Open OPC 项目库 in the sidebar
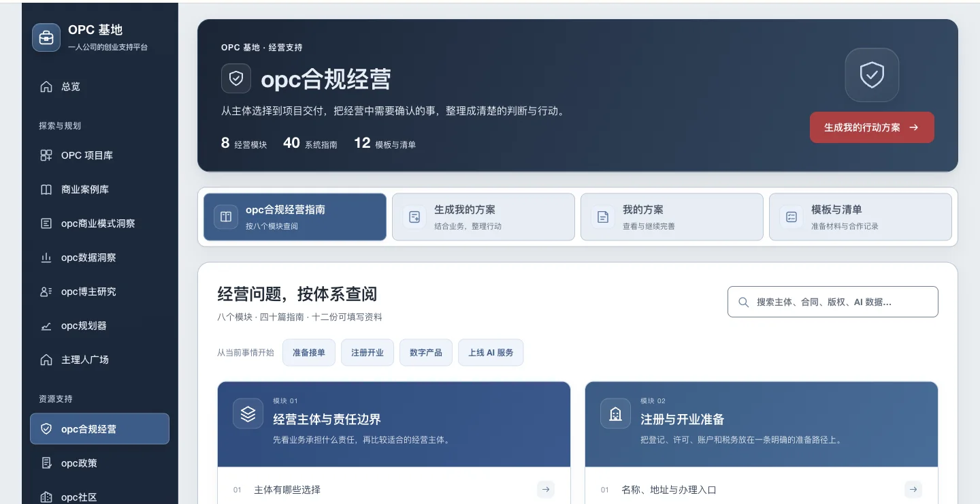Screen dimensions: 980x504 pos(99,155)
